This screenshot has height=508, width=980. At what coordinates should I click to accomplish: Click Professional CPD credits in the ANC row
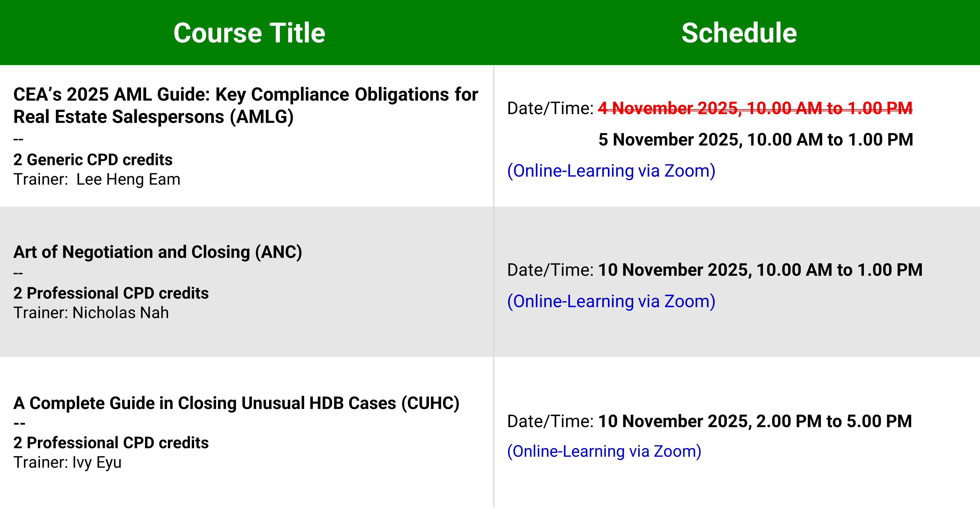(x=111, y=293)
